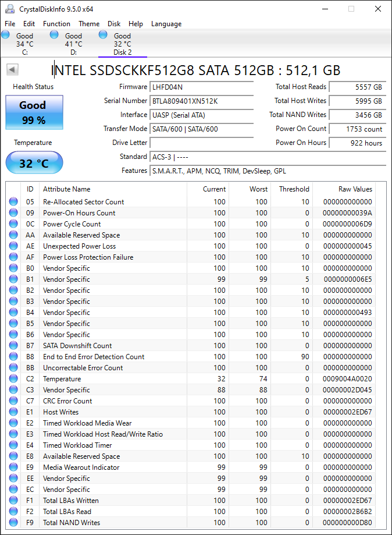The height and width of the screenshot is (535, 392).
Task: Select the D: drive status orb
Action: point(54,35)
